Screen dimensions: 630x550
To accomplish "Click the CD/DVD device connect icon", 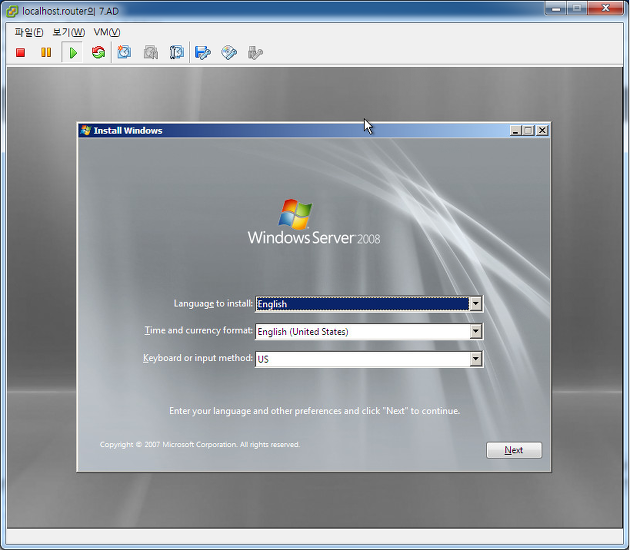I will point(229,52).
